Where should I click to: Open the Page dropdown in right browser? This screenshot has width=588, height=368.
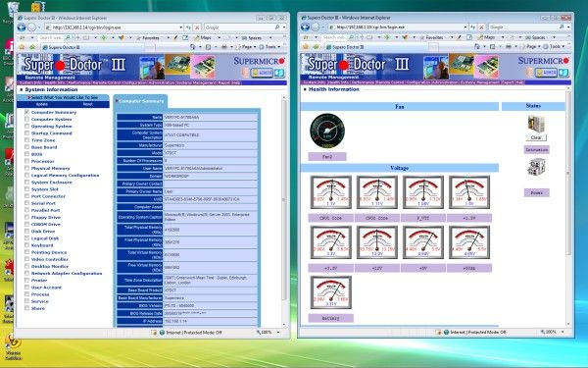pos(531,46)
